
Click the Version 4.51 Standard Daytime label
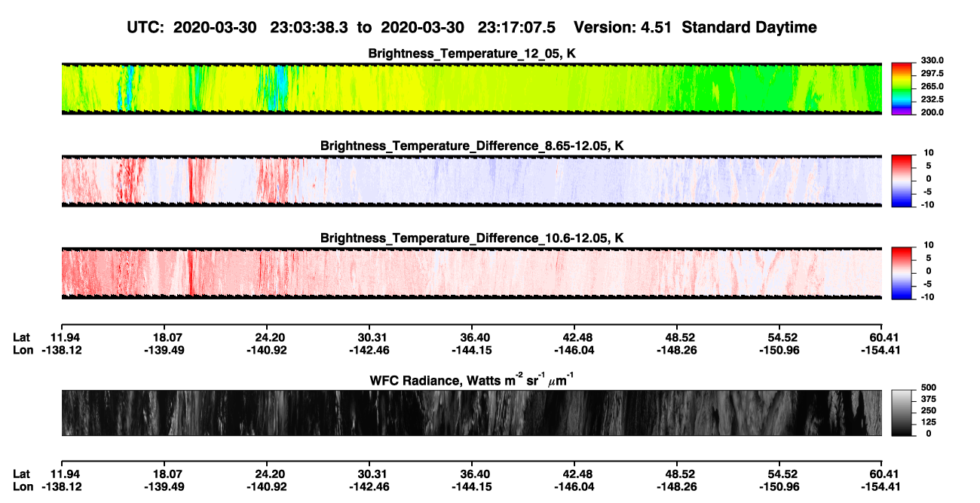pos(695,27)
